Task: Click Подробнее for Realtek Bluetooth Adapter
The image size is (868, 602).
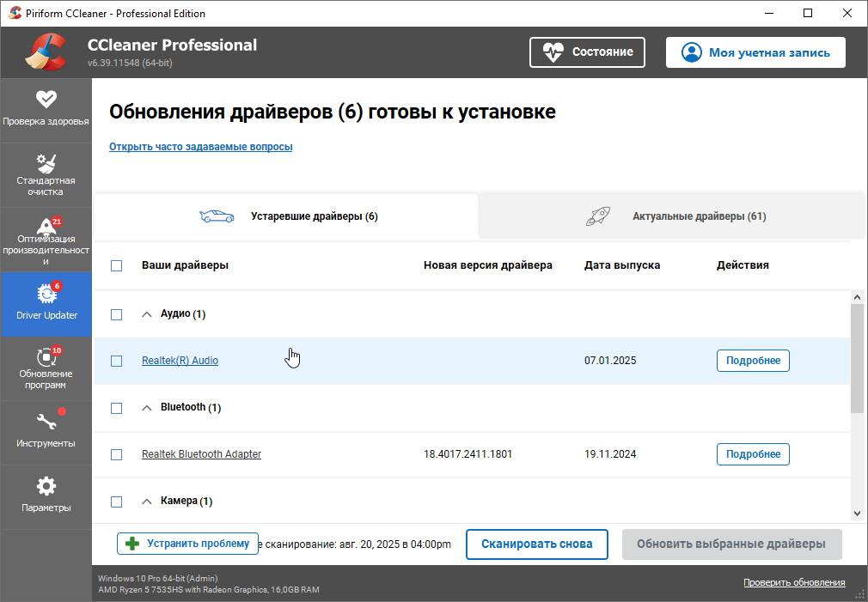Action: [x=753, y=454]
